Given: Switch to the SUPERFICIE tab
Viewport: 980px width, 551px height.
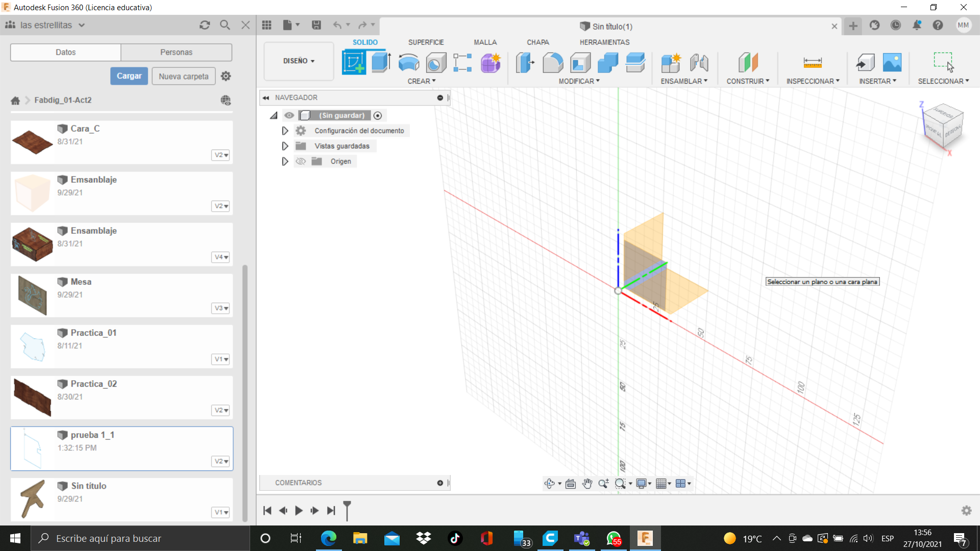Looking at the screenshot, I should pyautogui.click(x=426, y=42).
